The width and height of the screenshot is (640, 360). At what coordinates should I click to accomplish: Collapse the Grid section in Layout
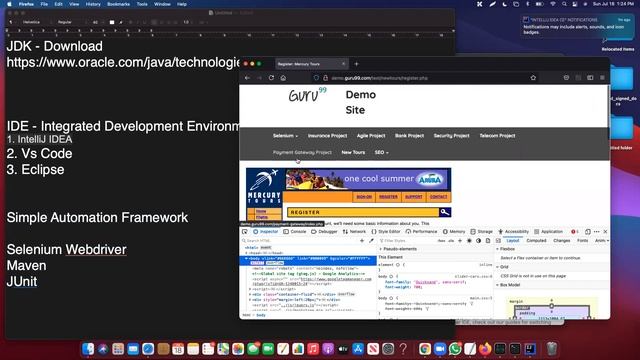coord(498,267)
